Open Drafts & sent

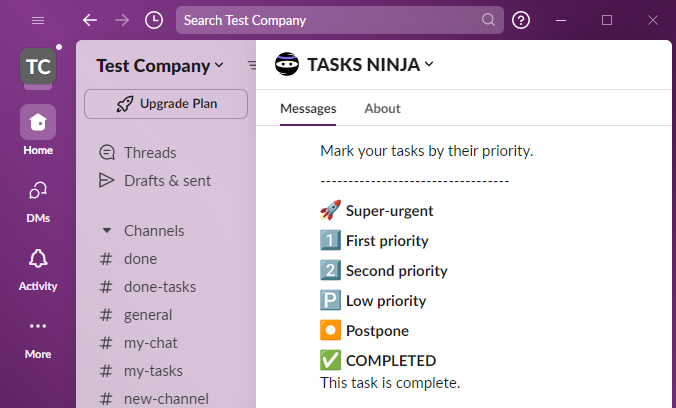[x=167, y=181]
